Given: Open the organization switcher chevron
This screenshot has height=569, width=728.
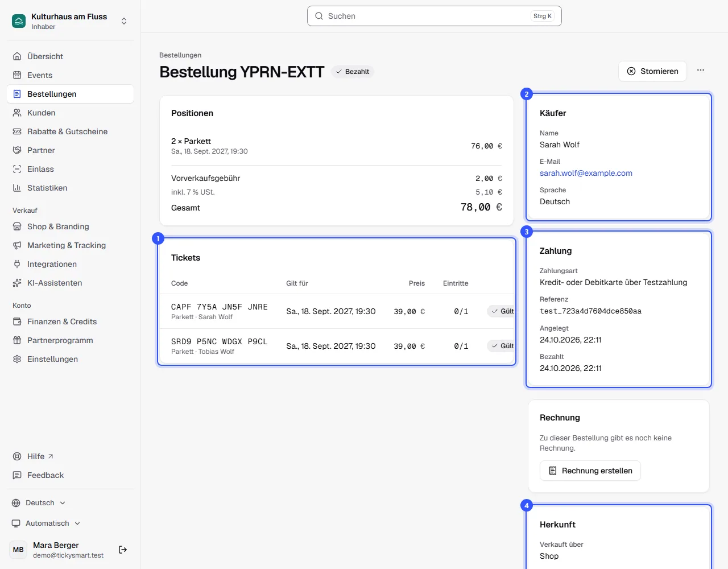Looking at the screenshot, I should click(x=124, y=22).
